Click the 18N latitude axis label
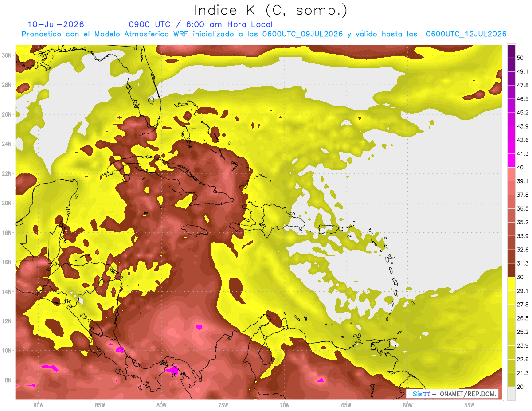The height and width of the screenshot is (411, 532). [x=7, y=232]
